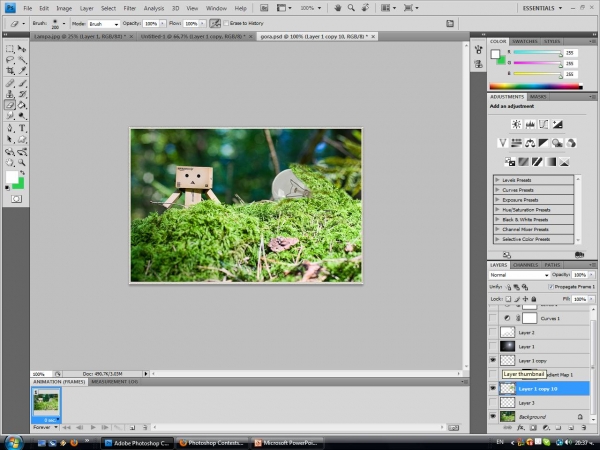The height and width of the screenshot is (450, 600).
Task: Show Layer 3 visibility
Action: pos(493,403)
